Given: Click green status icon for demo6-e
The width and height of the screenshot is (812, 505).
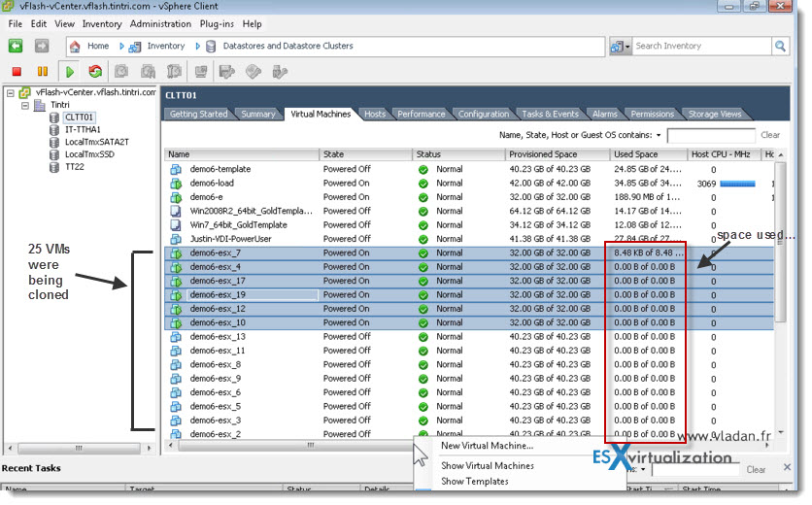Looking at the screenshot, I should click(423, 197).
